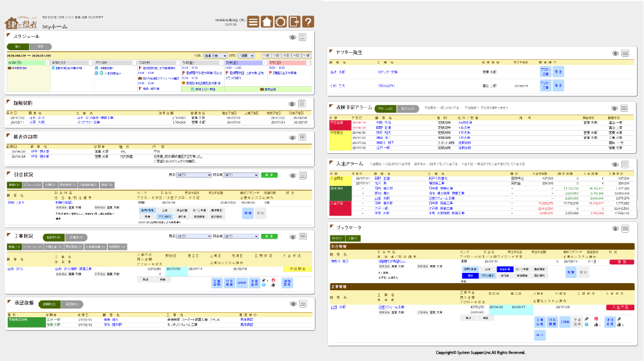Open 点検予定アラーム panel list menu icon
644x361 pixels.
click(624, 108)
